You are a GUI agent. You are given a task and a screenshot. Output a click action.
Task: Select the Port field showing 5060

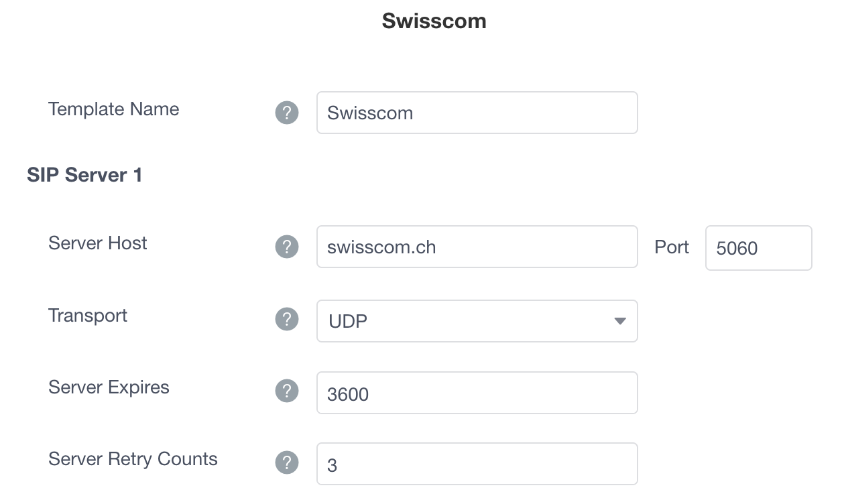tap(758, 248)
